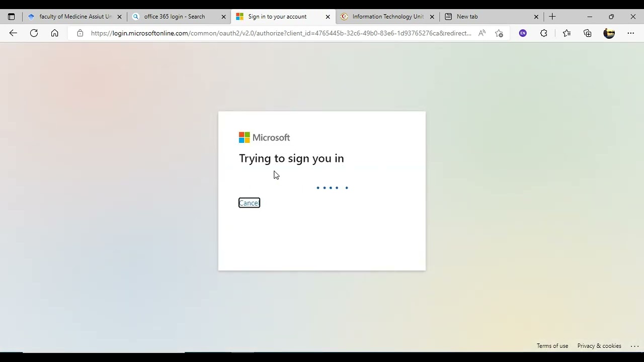
Task: Click the Microsoft logo
Action: (264, 137)
